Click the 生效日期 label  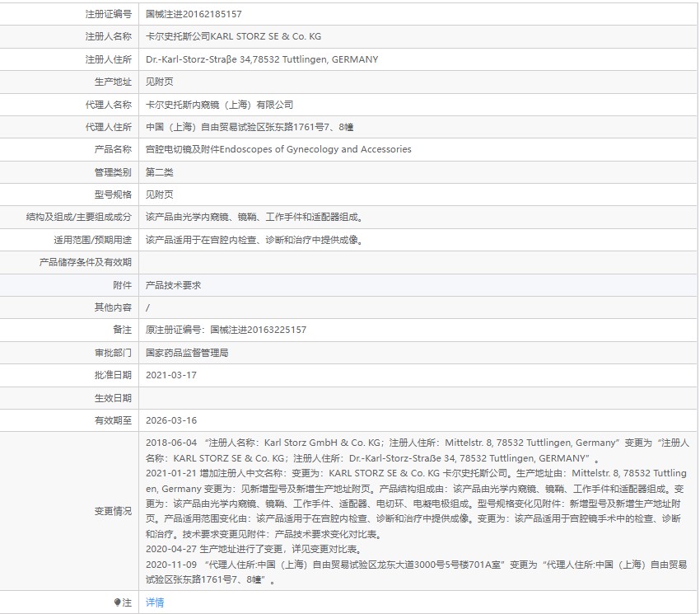pos(113,398)
